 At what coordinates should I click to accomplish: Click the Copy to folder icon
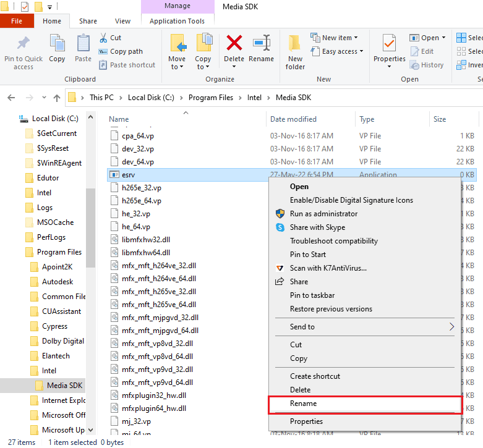coord(203,43)
